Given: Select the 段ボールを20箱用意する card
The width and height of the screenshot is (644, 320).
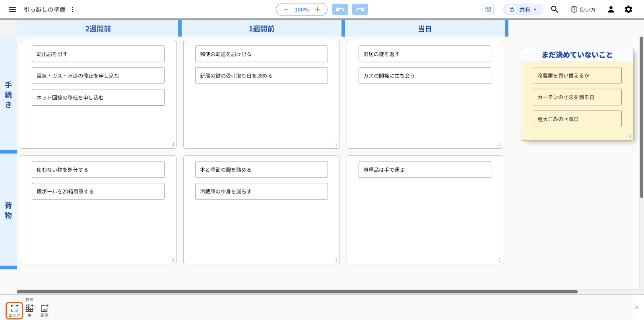Looking at the screenshot, I should pyautogui.click(x=98, y=191).
